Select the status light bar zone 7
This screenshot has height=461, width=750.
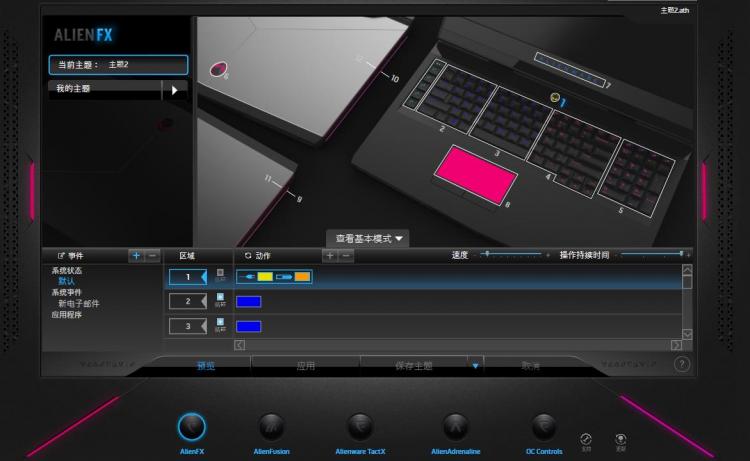tap(570, 70)
